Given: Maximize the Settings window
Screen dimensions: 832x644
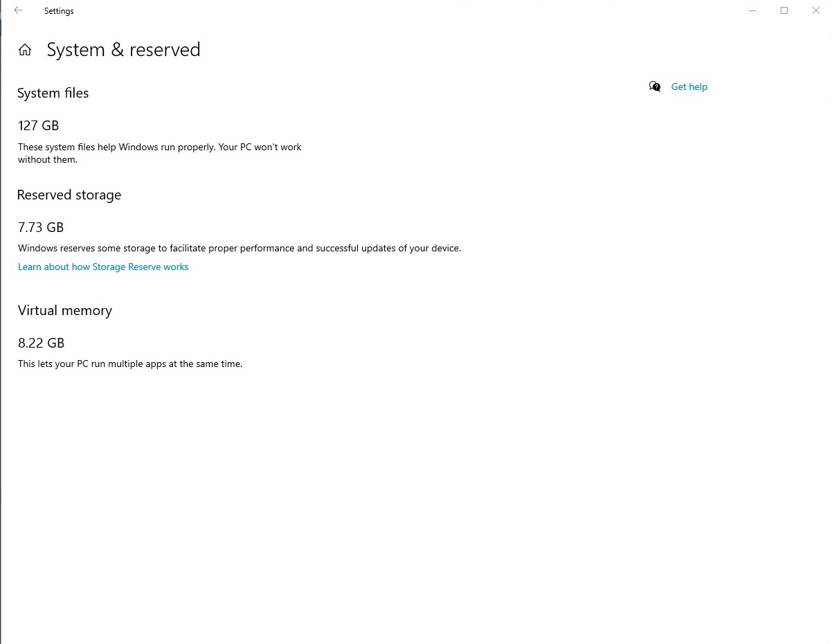Looking at the screenshot, I should 784,10.
